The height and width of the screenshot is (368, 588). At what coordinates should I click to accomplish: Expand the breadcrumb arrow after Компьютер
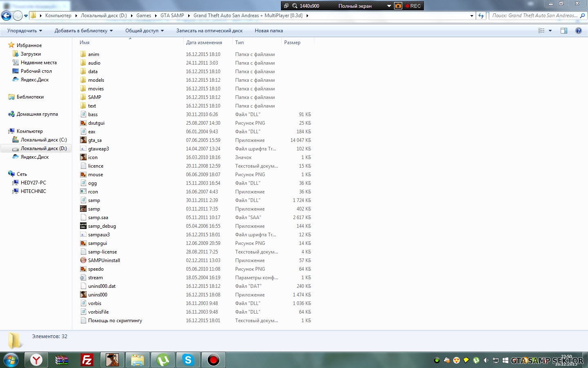point(76,16)
